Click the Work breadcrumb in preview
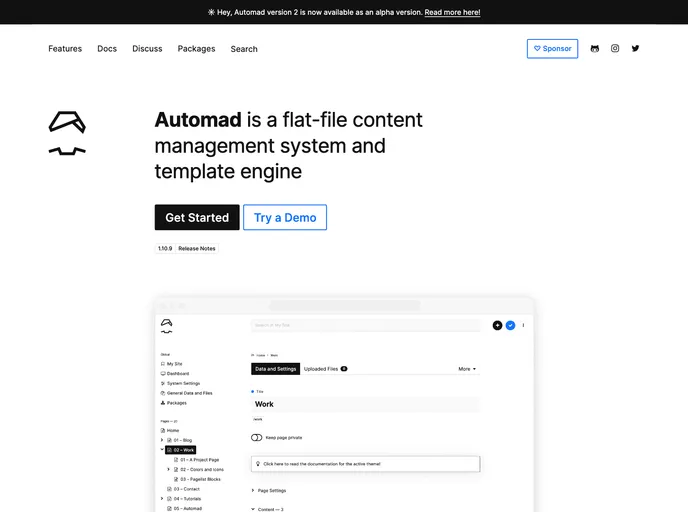The width and height of the screenshot is (688, 512). point(274,355)
